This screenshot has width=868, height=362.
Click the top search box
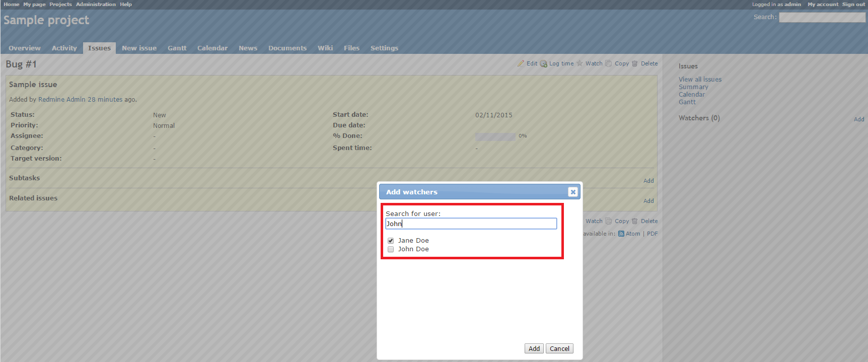(822, 17)
